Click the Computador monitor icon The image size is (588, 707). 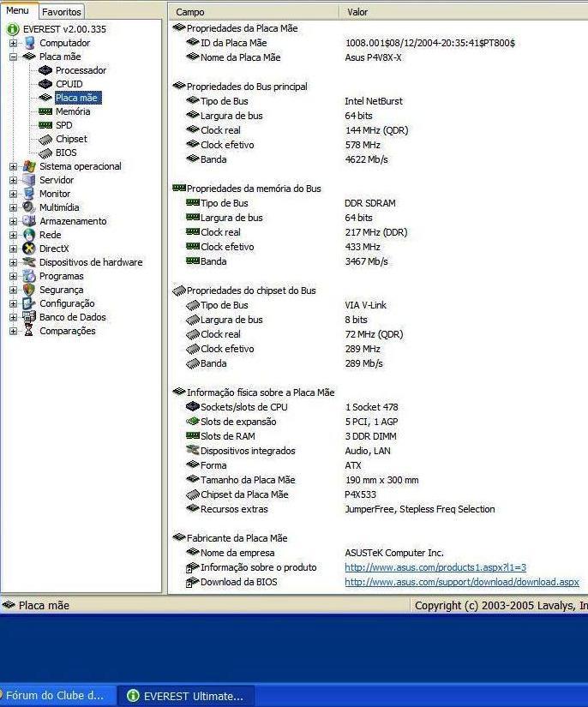tap(29, 43)
